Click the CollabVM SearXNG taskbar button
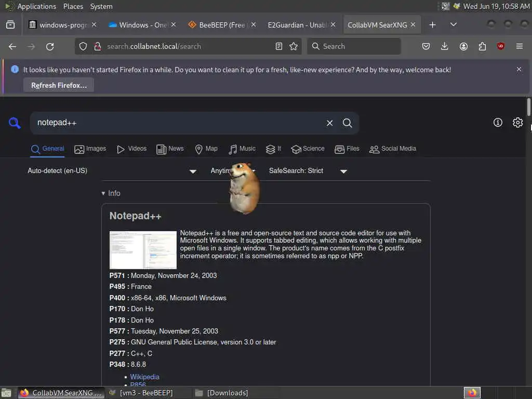The image size is (532, 399). [x=61, y=393]
